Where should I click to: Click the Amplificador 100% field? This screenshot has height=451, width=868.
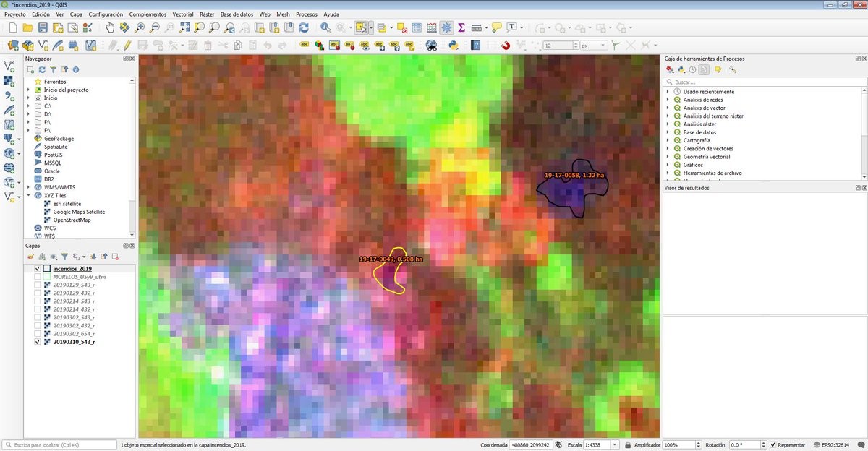679,445
